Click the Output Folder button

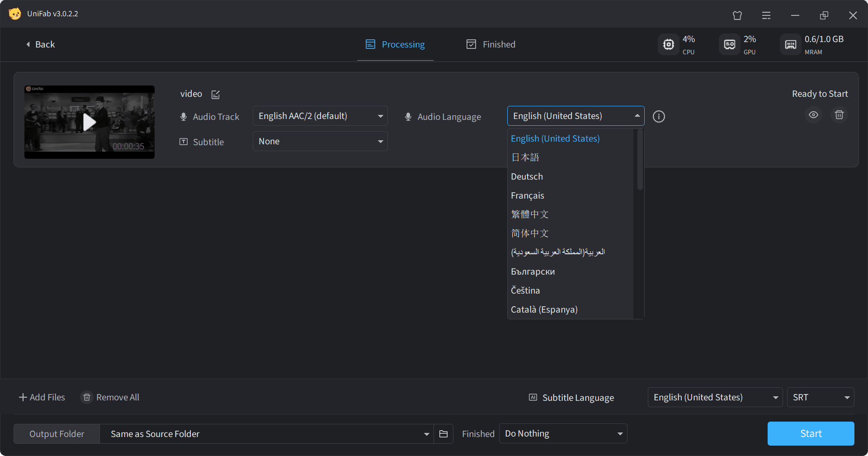point(57,434)
